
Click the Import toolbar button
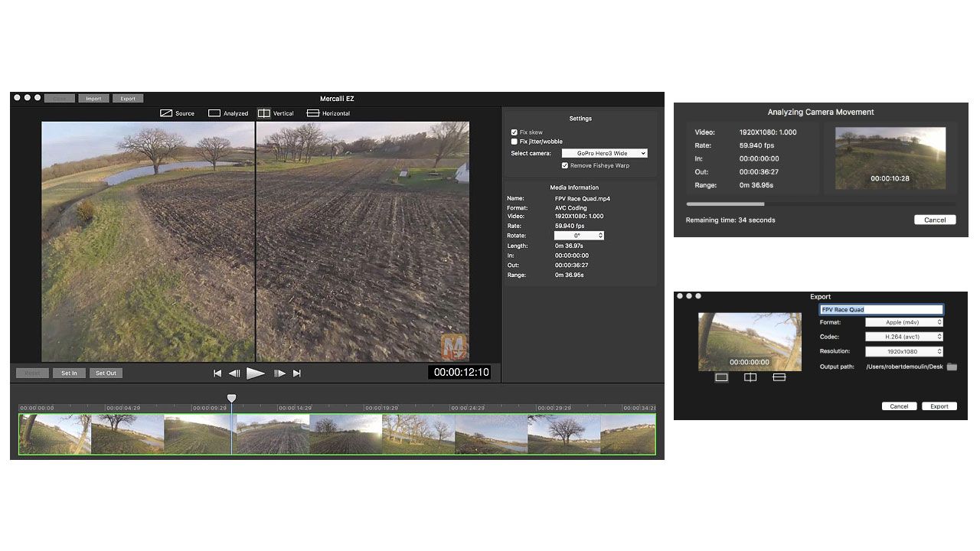(93, 99)
